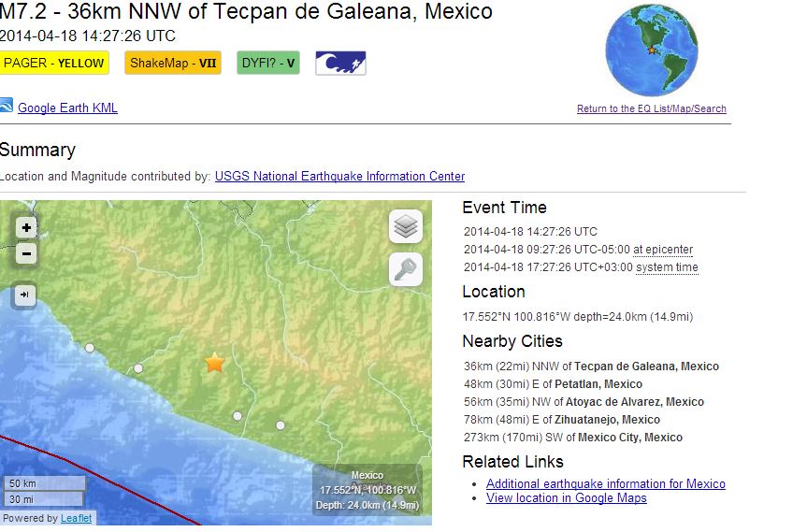Screen dimensions: 807x532
Task: Open the DYFI? - V badge
Action: [267, 64]
